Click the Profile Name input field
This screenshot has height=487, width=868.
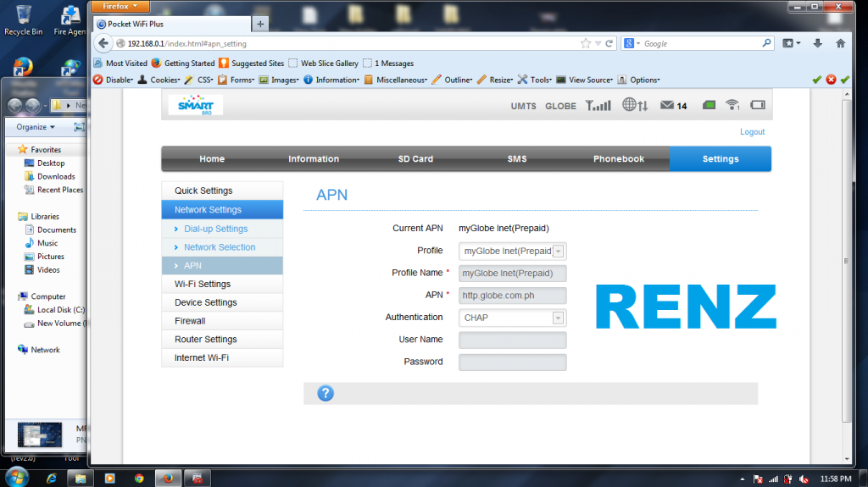coord(513,274)
